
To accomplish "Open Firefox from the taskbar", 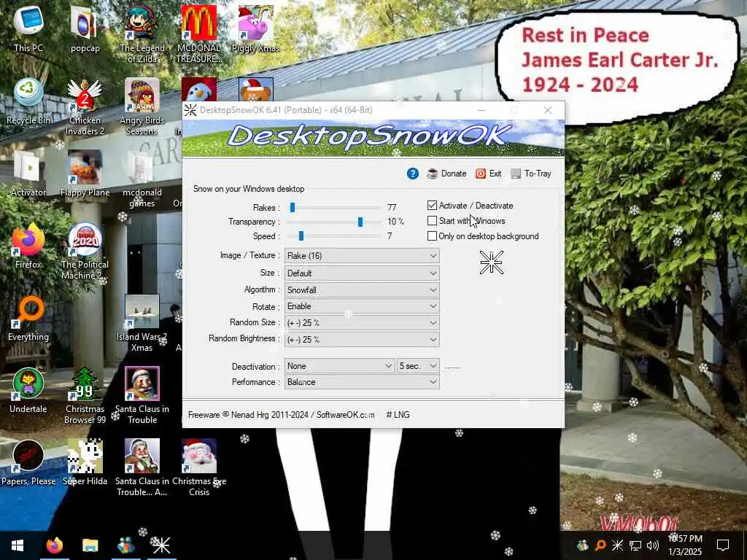I will click(54, 545).
